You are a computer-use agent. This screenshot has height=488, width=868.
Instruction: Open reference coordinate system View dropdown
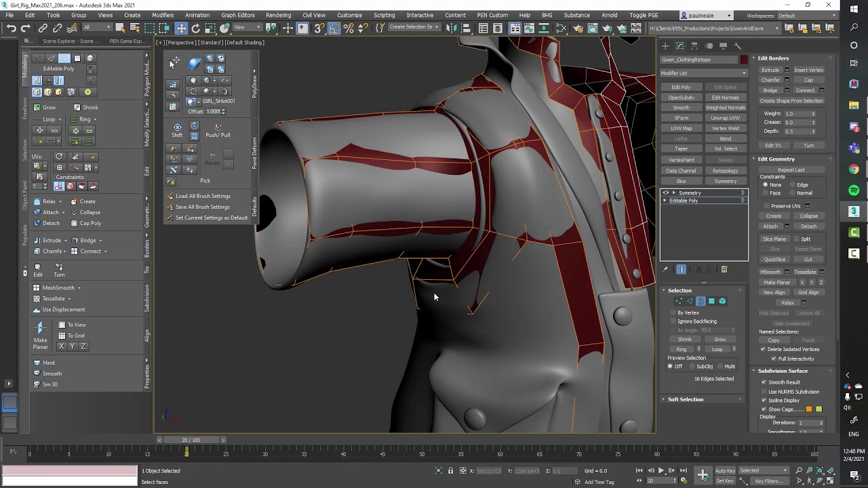[248, 28]
